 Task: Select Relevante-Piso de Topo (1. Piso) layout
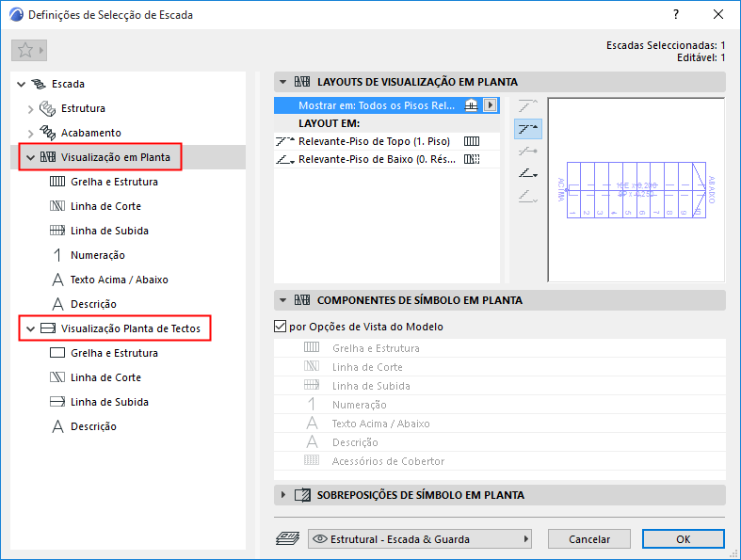point(387,141)
